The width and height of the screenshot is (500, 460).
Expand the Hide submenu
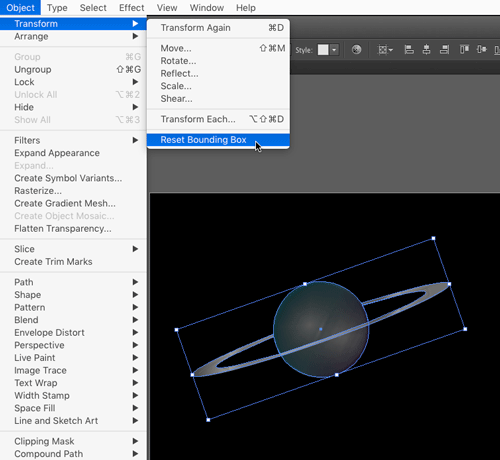[x=73, y=107]
